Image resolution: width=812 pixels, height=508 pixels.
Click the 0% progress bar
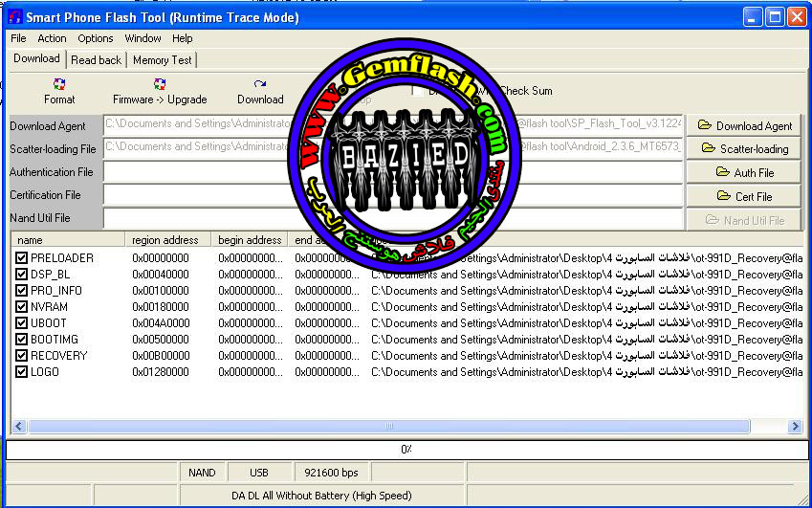(x=407, y=450)
